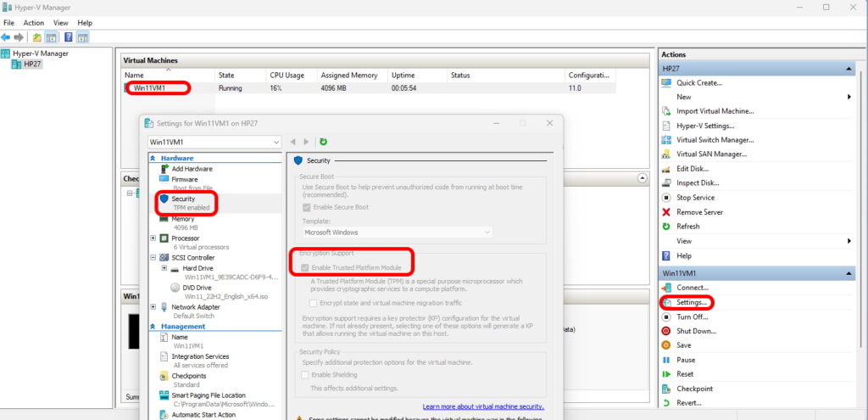Image resolution: width=868 pixels, height=420 pixels.
Task: Expand the Processor tree node
Action: pos(153,238)
